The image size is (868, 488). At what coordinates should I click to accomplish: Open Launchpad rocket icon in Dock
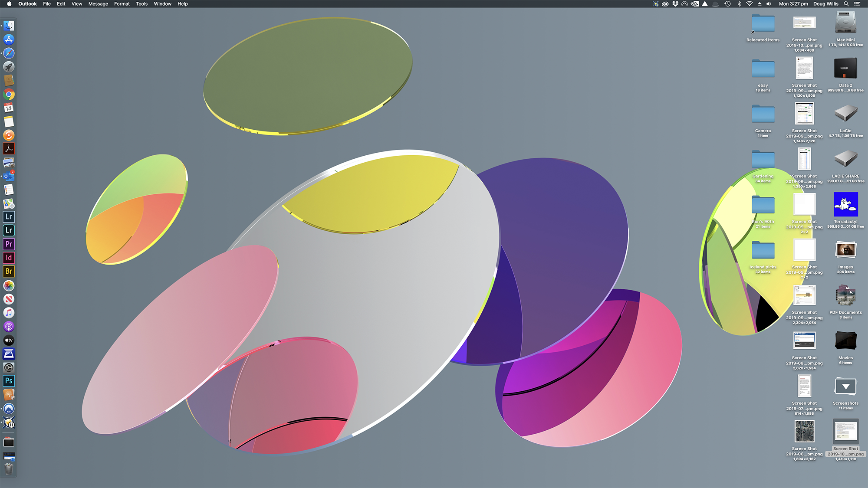(x=9, y=67)
